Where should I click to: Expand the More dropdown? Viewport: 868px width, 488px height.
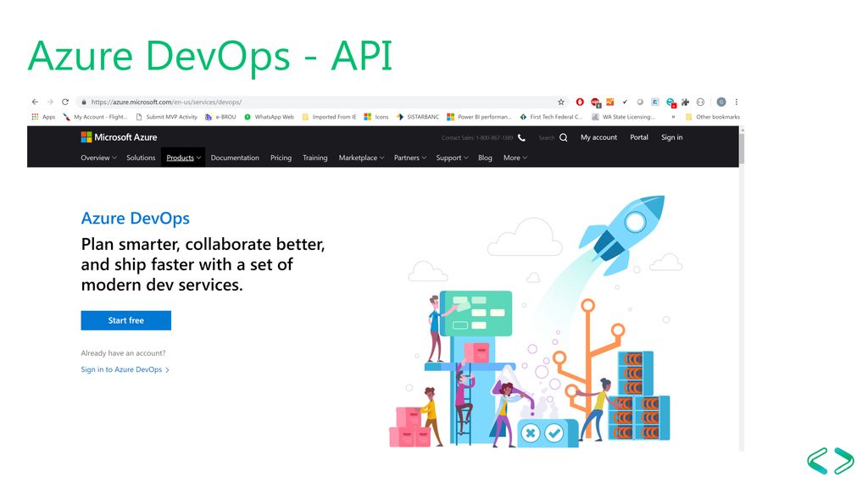click(x=515, y=158)
